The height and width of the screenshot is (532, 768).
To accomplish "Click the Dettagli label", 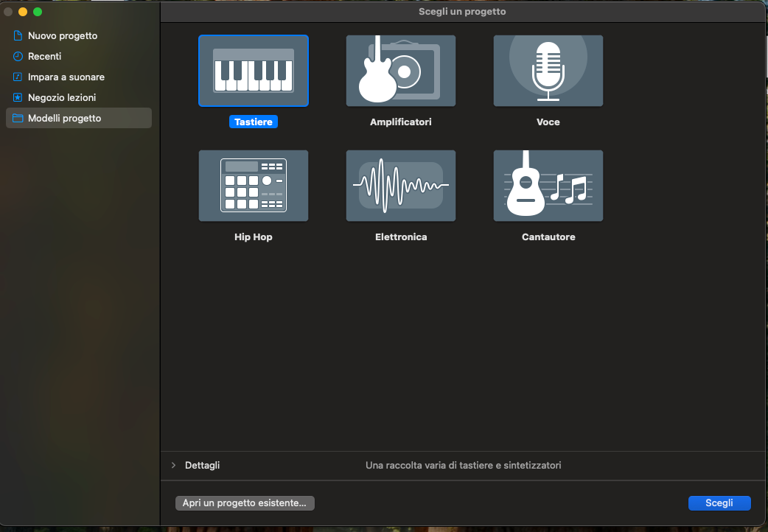I will click(202, 466).
